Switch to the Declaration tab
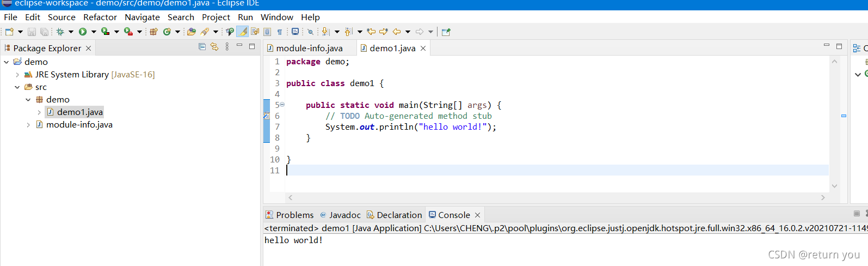 [x=394, y=215]
